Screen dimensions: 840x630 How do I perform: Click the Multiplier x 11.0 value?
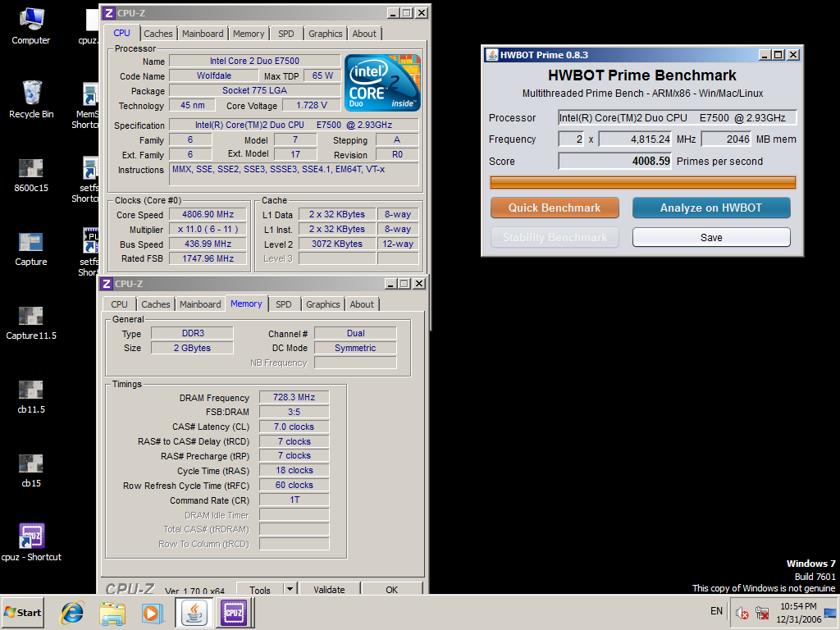(x=208, y=230)
